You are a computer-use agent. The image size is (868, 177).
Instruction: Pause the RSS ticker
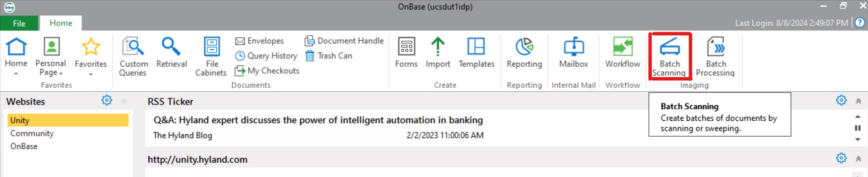click(858, 128)
